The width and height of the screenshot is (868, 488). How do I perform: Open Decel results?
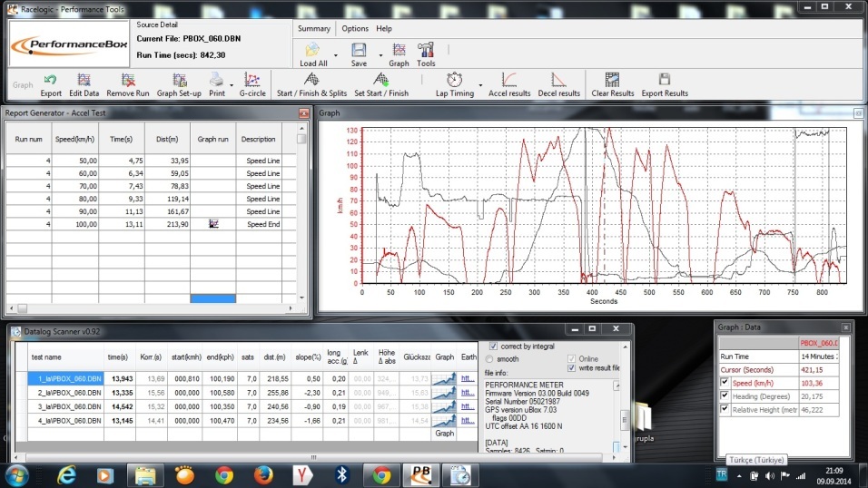pyautogui.click(x=558, y=81)
